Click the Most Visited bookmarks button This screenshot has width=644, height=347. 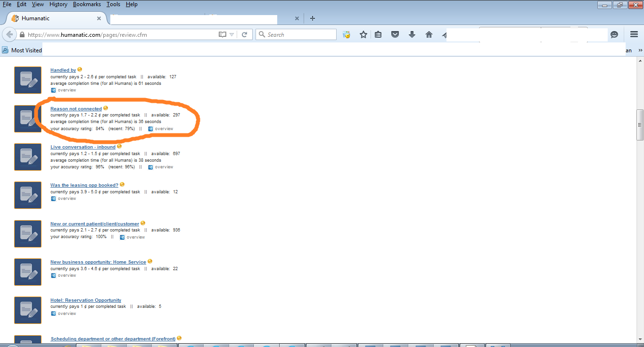[22, 50]
